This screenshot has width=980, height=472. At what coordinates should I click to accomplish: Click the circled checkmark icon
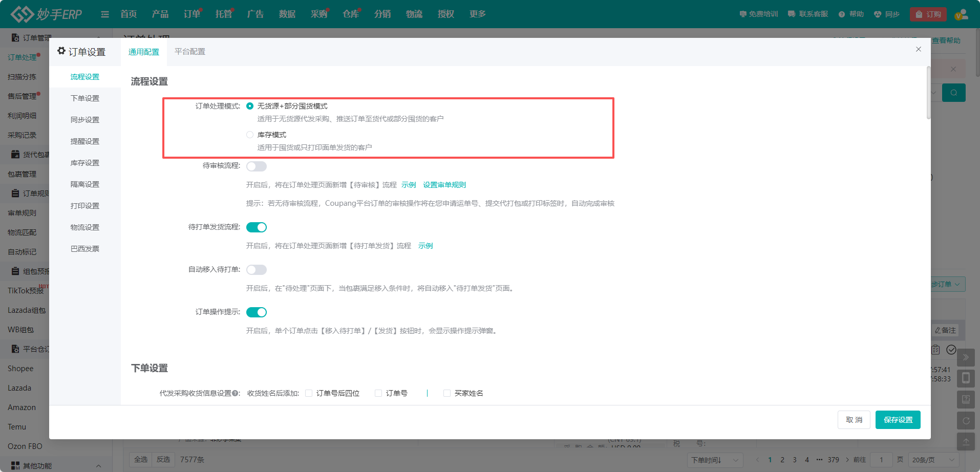tap(951, 350)
